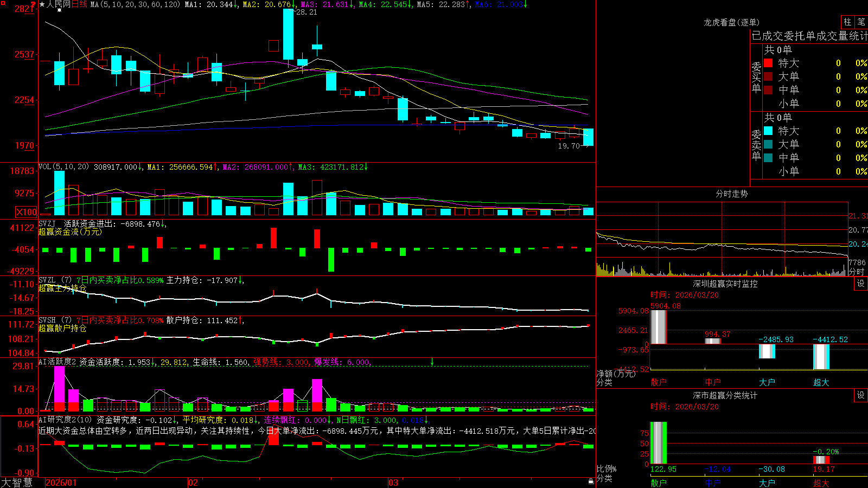This screenshot has height=488, width=868.
Task: Click the 2026/01 date marker on timeline
Action: (61, 483)
